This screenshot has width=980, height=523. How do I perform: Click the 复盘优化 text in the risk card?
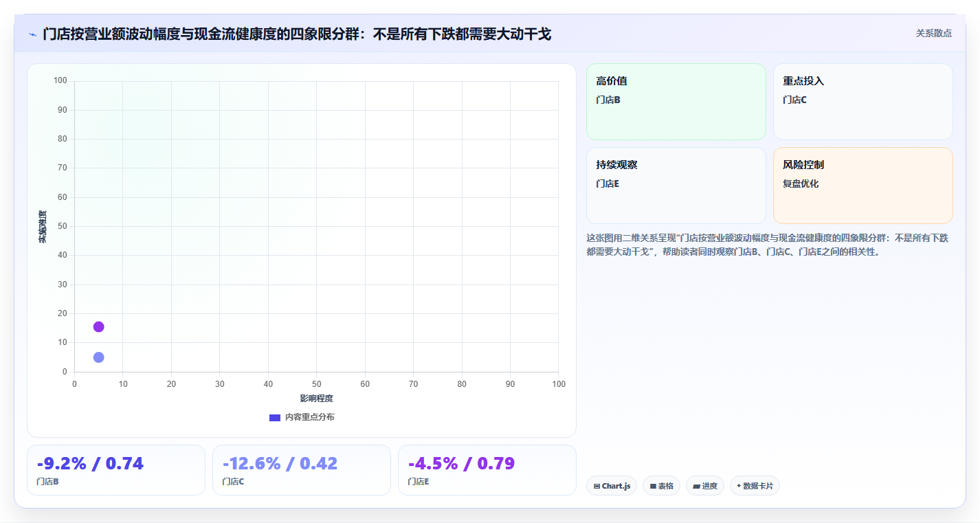click(801, 183)
